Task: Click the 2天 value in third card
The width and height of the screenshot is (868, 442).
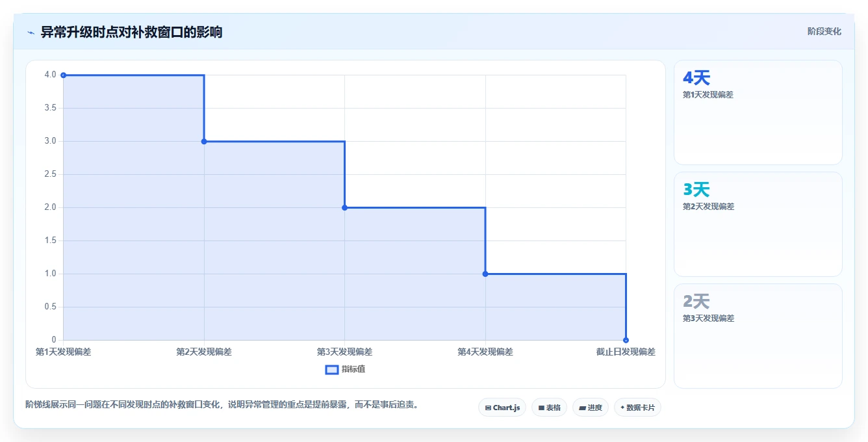Action: click(x=696, y=302)
